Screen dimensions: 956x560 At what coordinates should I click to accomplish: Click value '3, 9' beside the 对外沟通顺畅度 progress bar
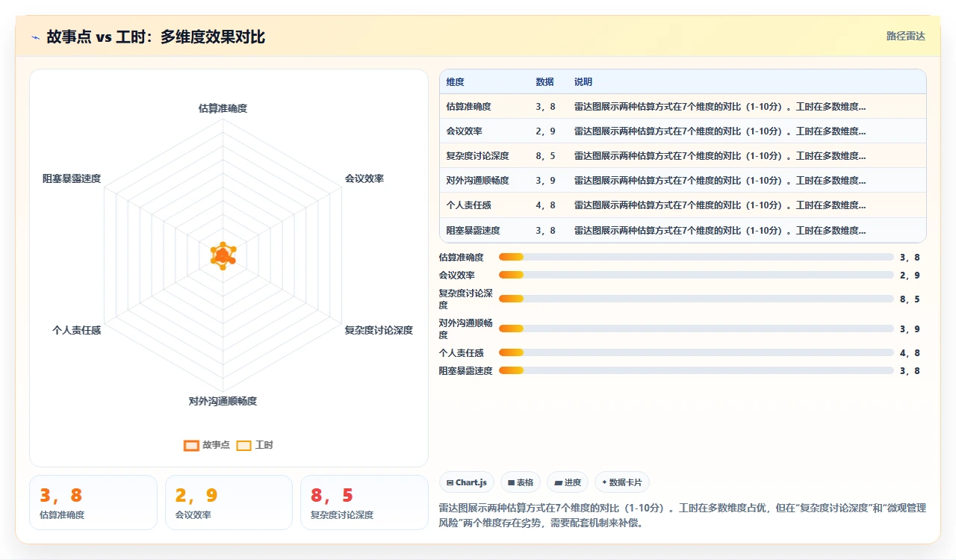pos(910,329)
